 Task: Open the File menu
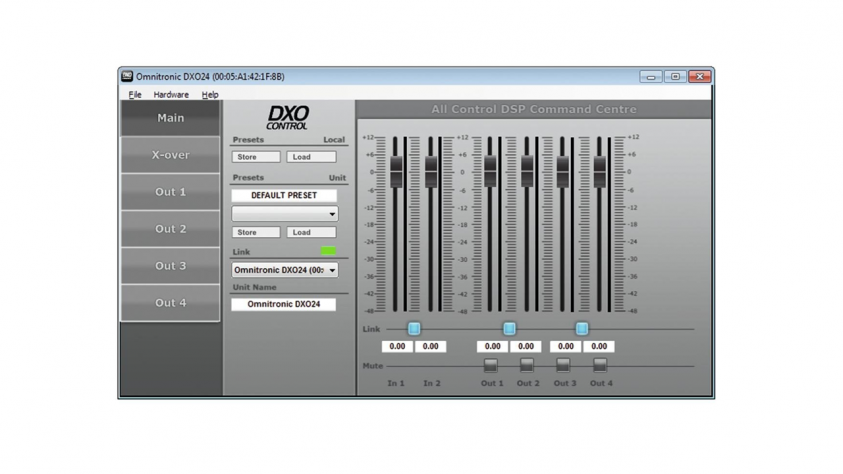135,95
